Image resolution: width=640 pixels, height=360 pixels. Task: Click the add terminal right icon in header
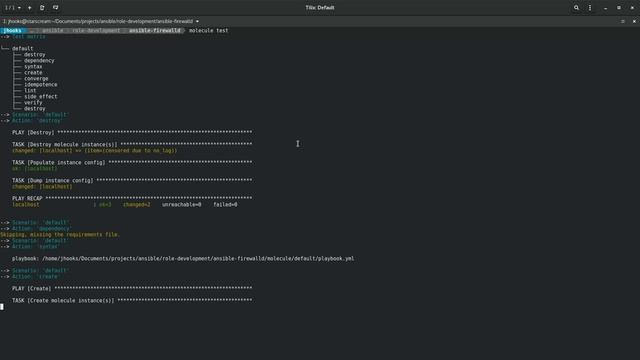point(42,8)
